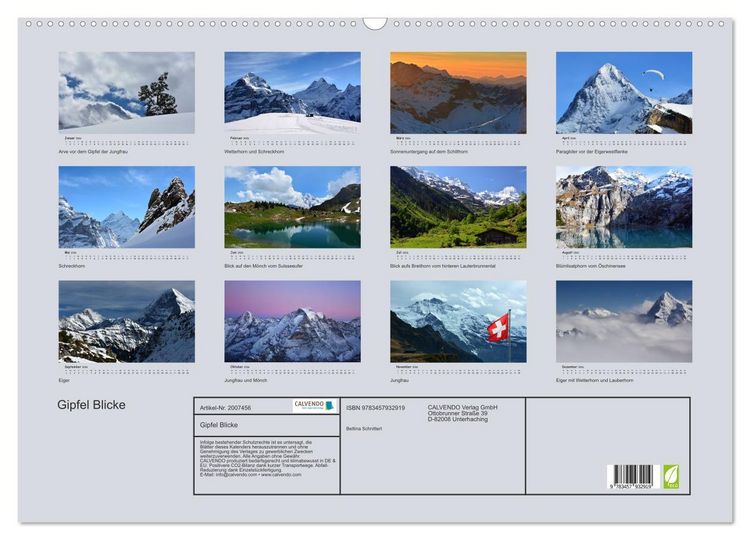The height and width of the screenshot is (540, 750).
Task: Open the Öschinensee lake photo
Action: point(624,207)
